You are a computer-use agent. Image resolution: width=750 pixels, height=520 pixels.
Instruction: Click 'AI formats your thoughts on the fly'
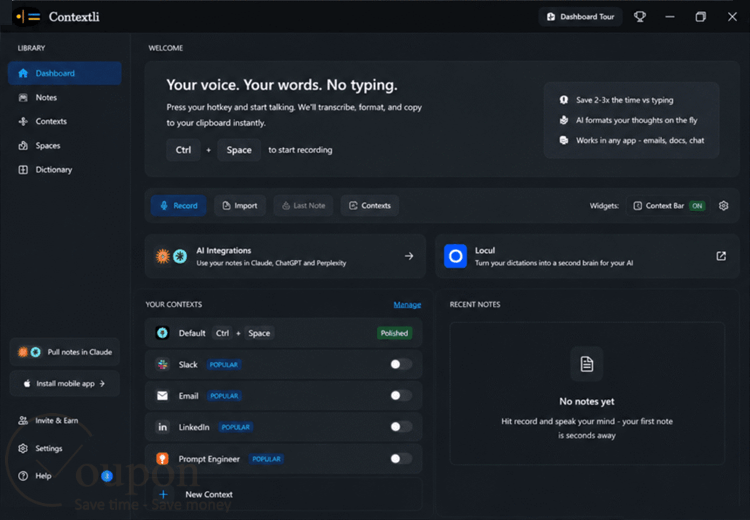coord(637,120)
